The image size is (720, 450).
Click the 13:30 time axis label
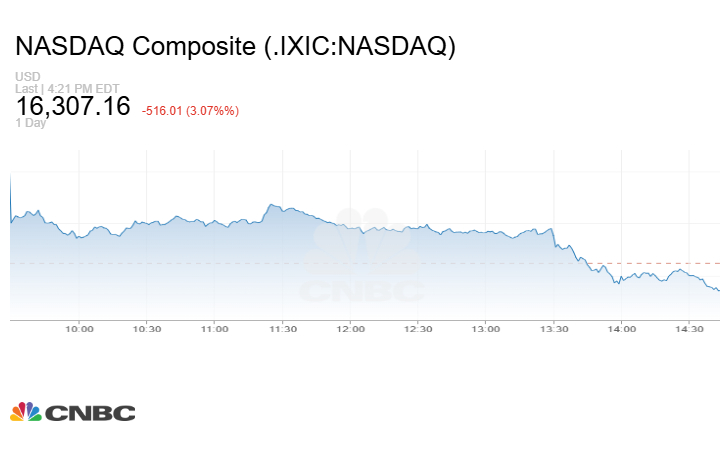click(x=554, y=329)
